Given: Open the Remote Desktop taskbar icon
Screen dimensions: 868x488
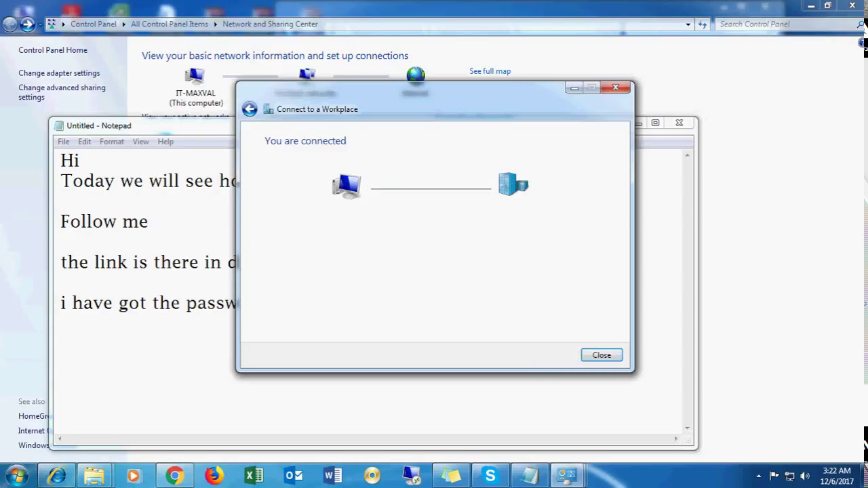Looking at the screenshot, I should tap(412, 476).
